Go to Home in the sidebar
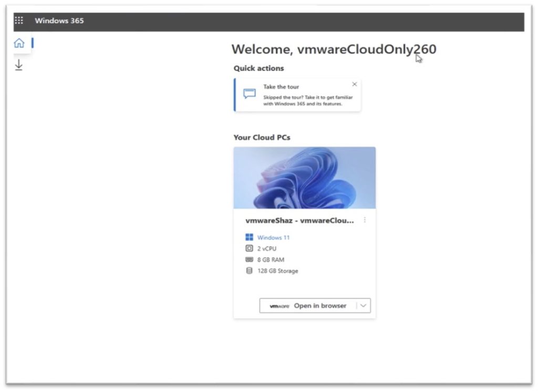 pyautogui.click(x=19, y=43)
